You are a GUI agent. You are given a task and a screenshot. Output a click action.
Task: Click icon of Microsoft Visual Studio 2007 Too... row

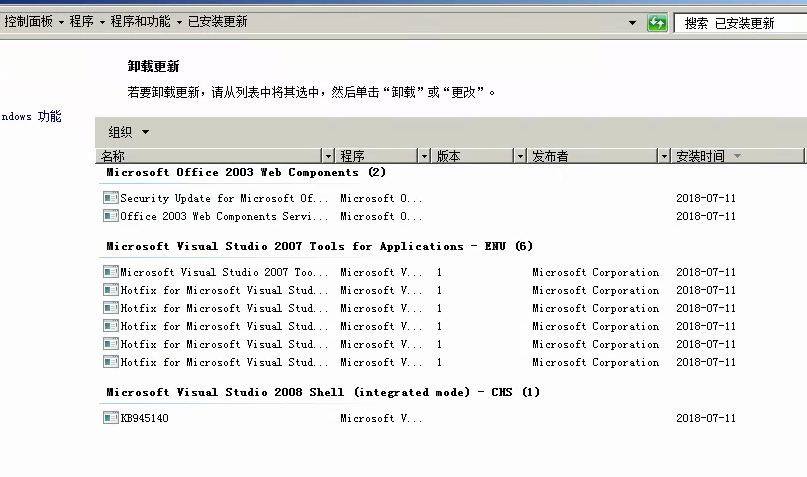111,272
